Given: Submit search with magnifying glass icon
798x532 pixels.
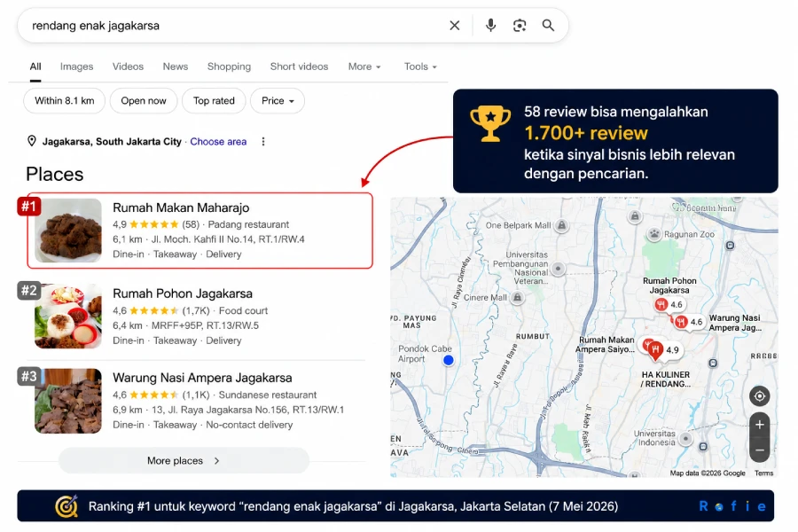Looking at the screenshot, I should coord(548,26).
